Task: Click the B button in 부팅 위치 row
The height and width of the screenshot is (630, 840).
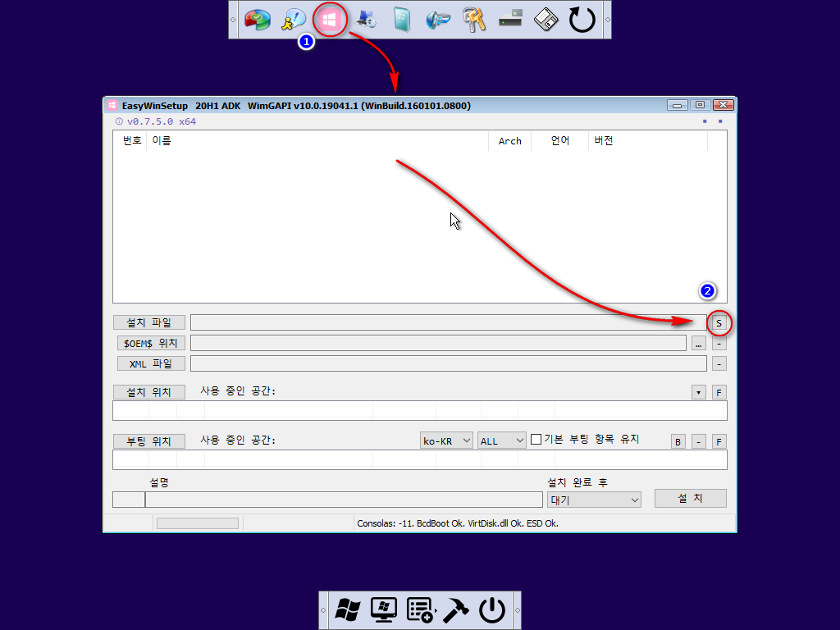Action: (678, 441)
